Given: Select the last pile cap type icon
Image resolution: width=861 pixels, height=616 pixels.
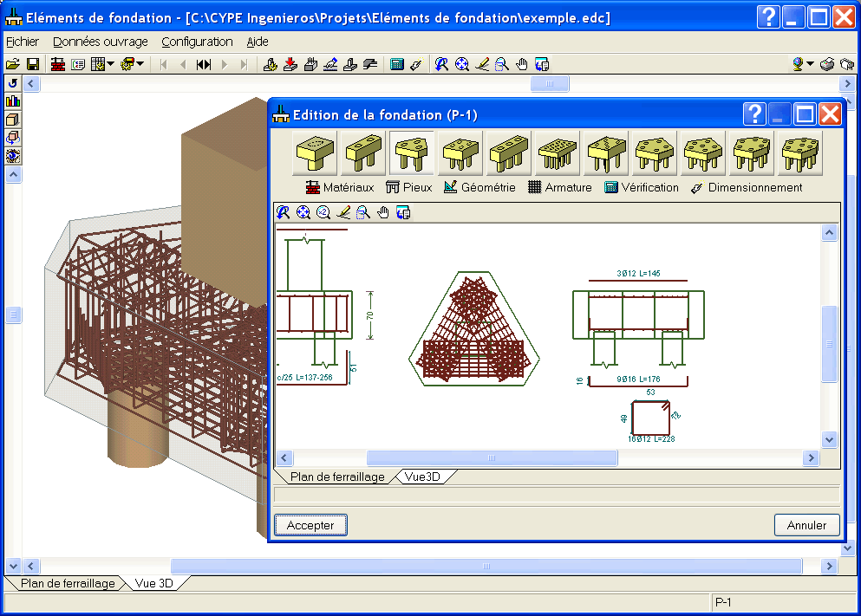Looking at the screenshot, I should point(800,153).
